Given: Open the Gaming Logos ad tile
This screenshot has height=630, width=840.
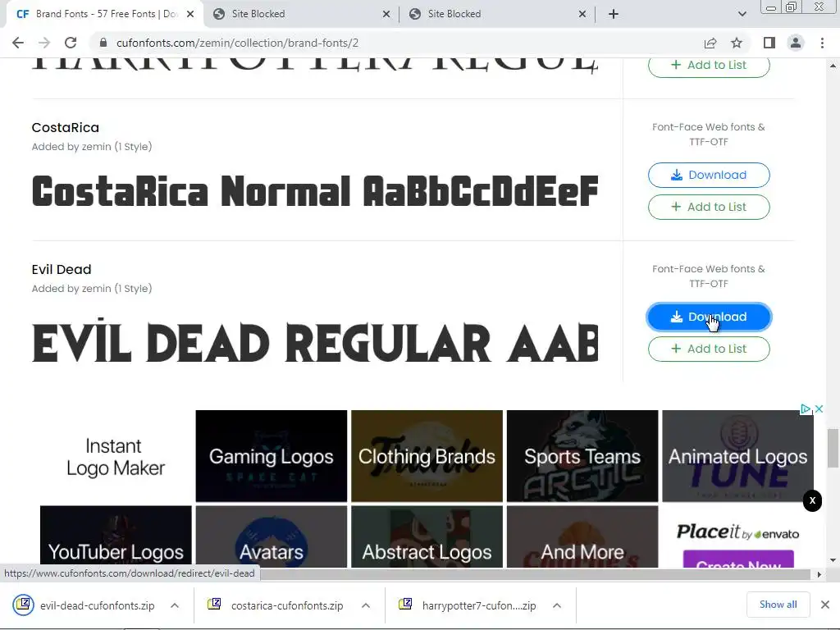Looking at the screenshot, I should [271, 456].
